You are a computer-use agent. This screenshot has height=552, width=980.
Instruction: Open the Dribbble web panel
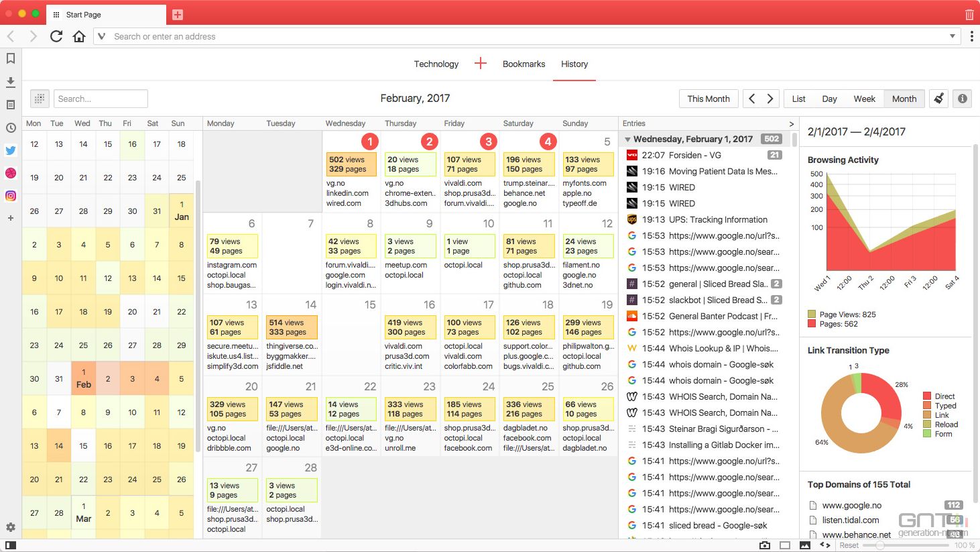click(x=11, y=173)
